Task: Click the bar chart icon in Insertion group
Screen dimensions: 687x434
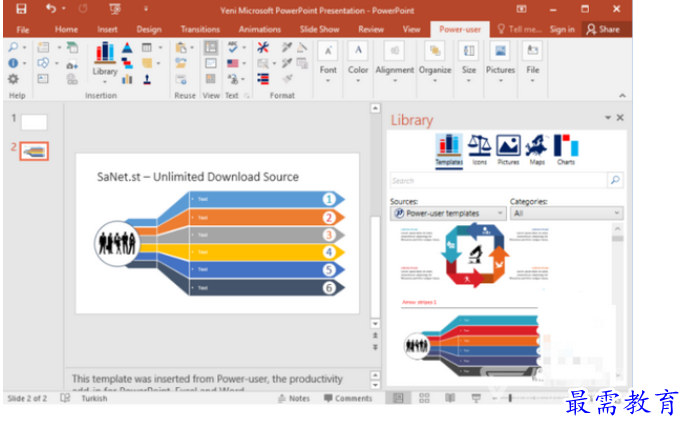Action: [x=127, y=79]
